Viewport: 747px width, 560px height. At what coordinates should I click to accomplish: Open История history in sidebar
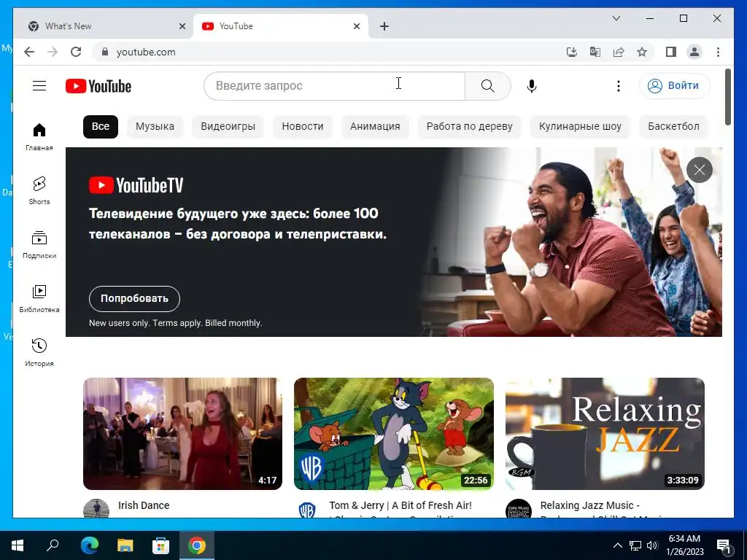coord(39,352)
